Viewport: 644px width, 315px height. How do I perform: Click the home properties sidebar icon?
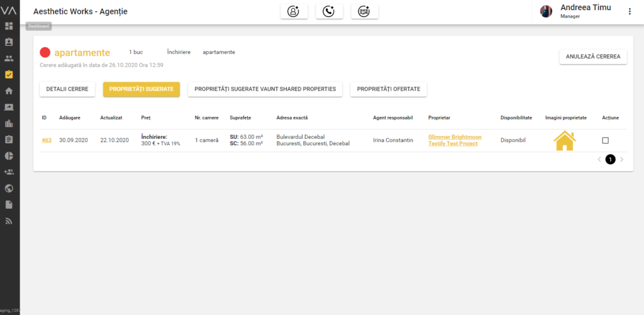click(9, 91)
